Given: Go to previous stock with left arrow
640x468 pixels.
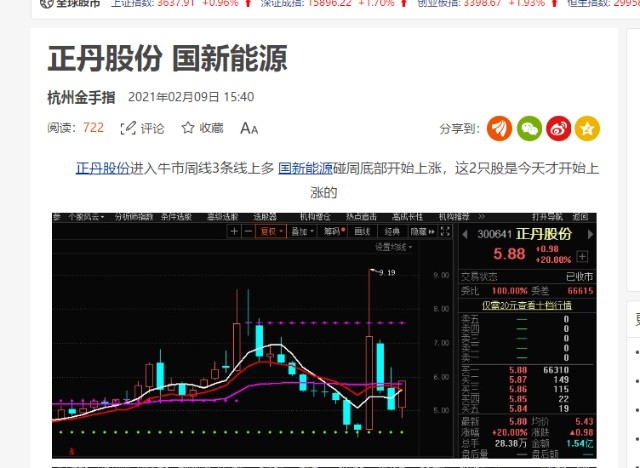Looking at the screenshot, I should pyautogui.click(x=463, y=234).
